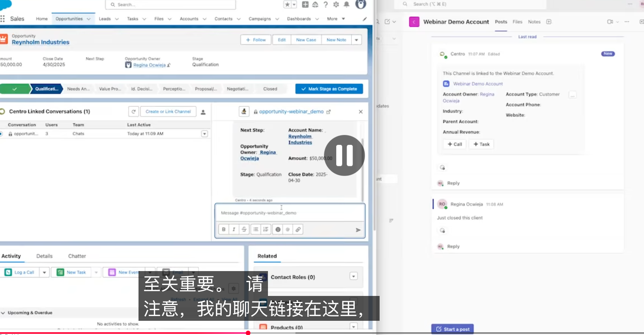Image resolution: width=644 pixels, height=335 pixels.
Task: Reply to the Centro post
Action: pos(453,183)
